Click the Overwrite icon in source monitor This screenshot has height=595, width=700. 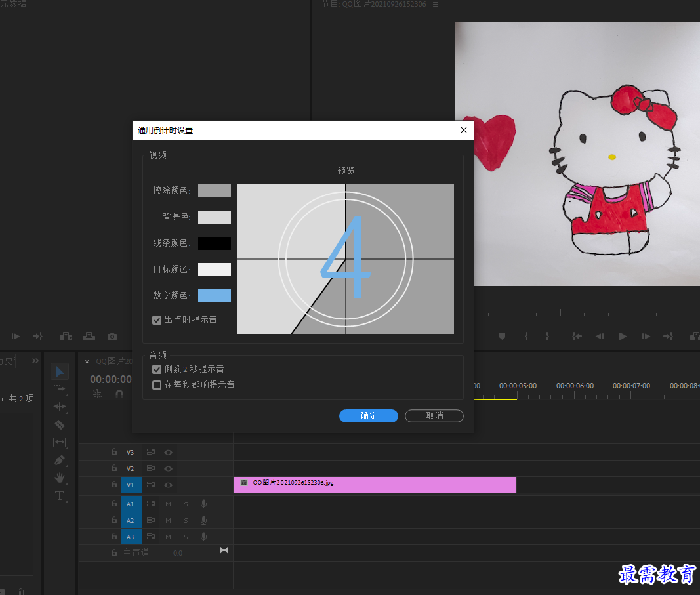click(89, 336)
